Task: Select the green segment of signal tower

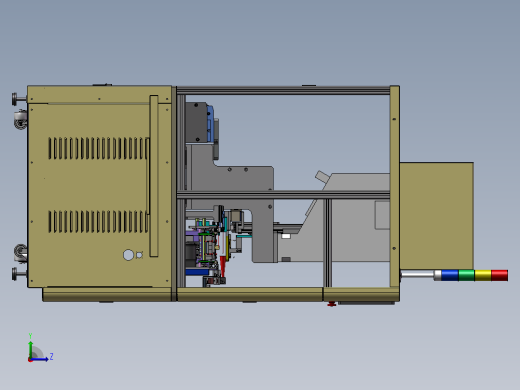Action: (466, 275)
